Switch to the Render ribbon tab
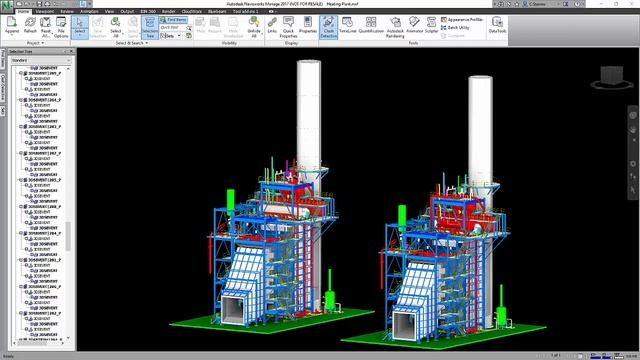This screenshot has height=360, width=640. [x=169, y=11]
